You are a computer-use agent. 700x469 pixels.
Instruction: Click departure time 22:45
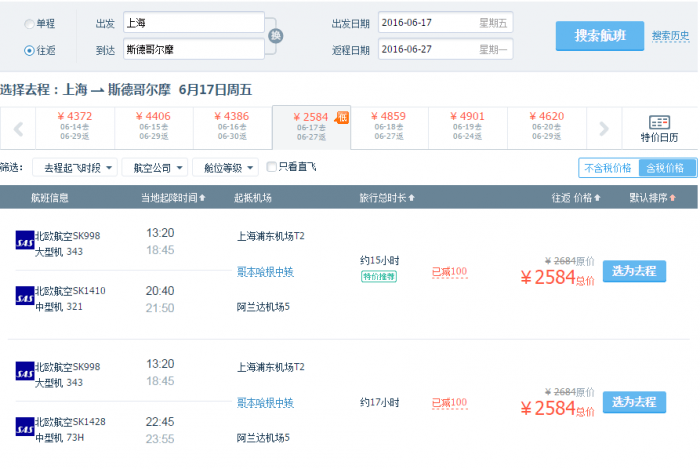160,422
